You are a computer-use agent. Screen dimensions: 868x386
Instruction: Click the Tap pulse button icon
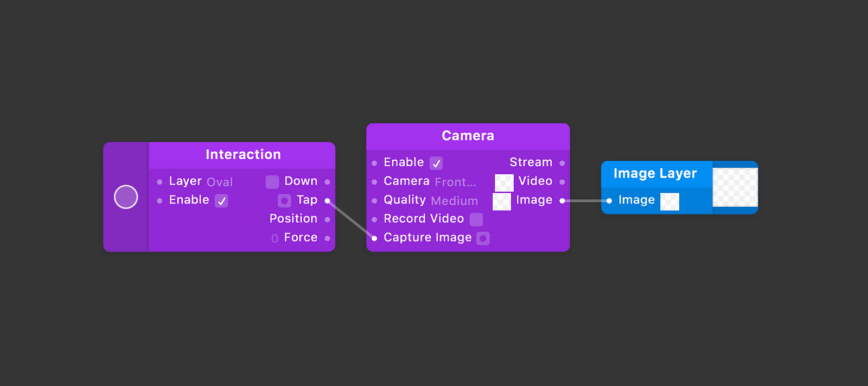[284, 201]
